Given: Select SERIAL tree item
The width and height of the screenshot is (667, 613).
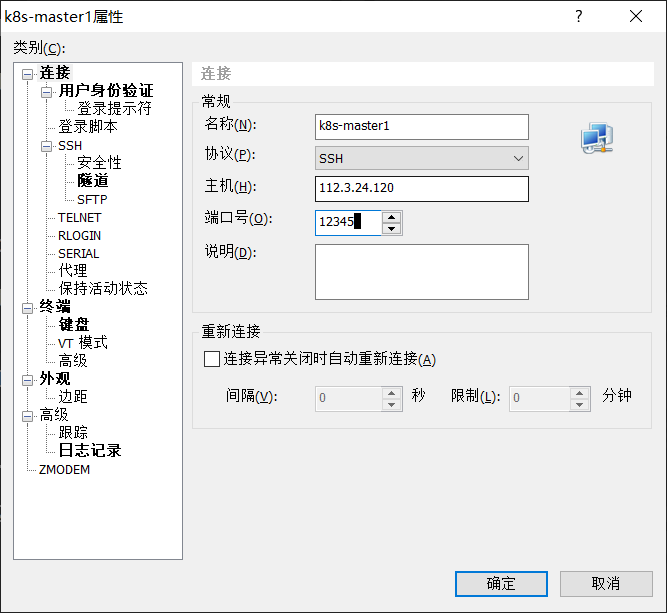Looking at the screenshot, I should click(x=79, y=253).
